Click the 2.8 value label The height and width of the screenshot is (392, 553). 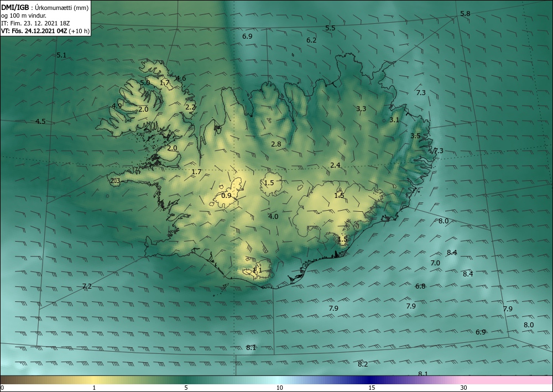pos(276,144)
